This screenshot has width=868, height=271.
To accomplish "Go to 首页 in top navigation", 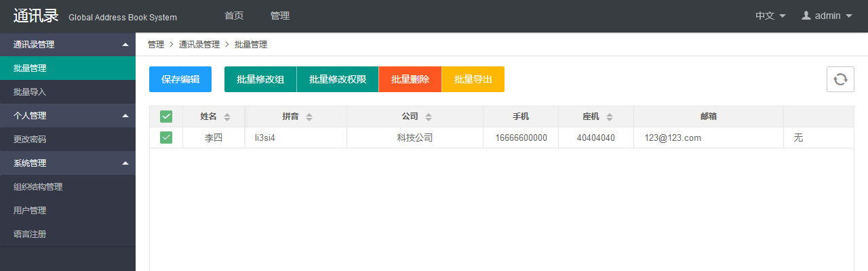I will click(x=234, y=16).
